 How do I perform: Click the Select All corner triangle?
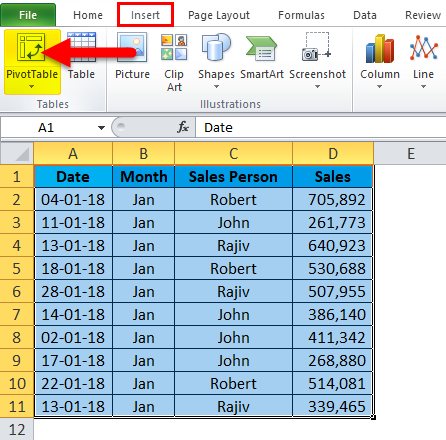[x=22, y=154]
